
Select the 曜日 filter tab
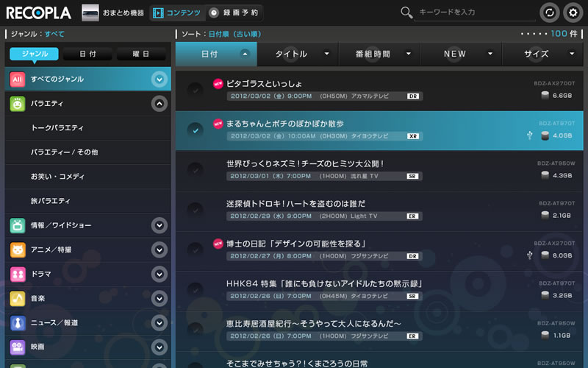(141, 54)
